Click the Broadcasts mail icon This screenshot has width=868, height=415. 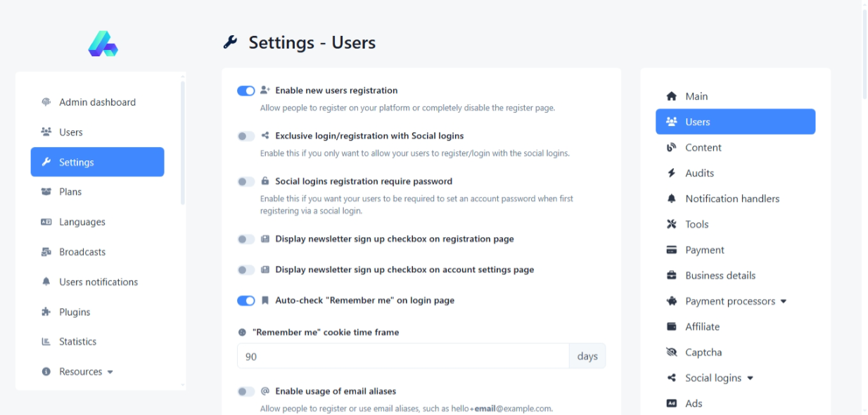point(46,252)
